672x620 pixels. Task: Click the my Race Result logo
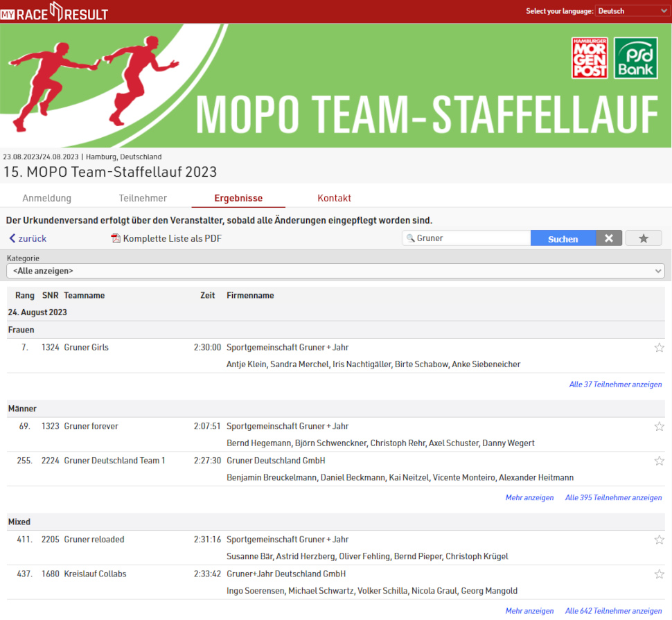tap(54, 12)
